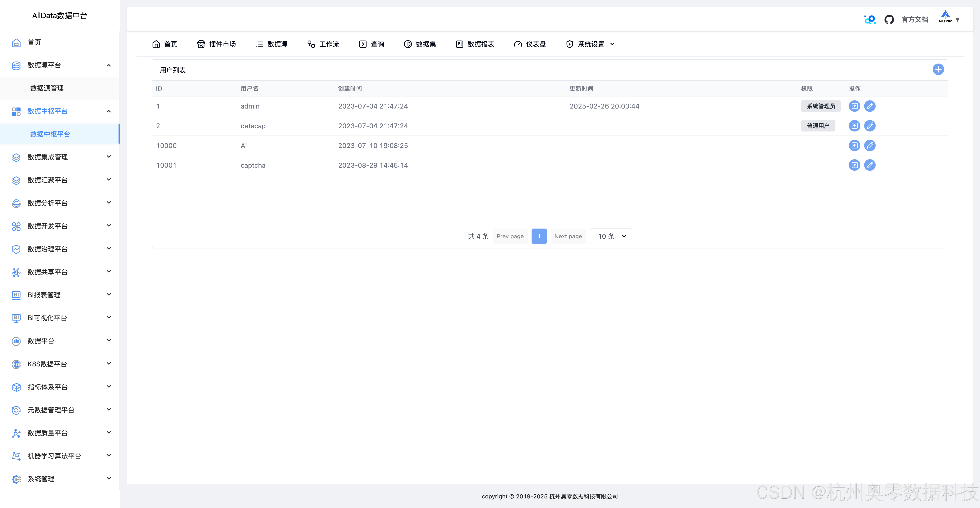Click the Prev page button

click(x=510, y=236)
